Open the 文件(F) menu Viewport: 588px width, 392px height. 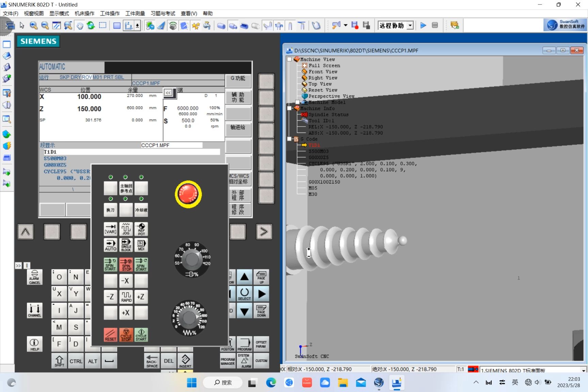click(x=11, y=13)
